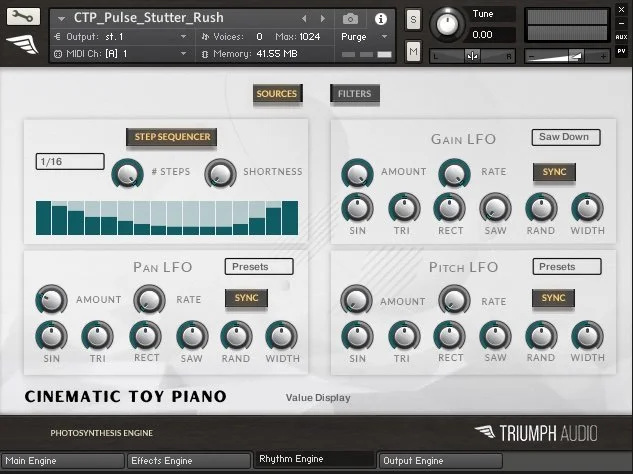Open the Gain LFO Saw Down preset menu
The height and width of the screenshot is (474, 633).
[x=566, y=137]
